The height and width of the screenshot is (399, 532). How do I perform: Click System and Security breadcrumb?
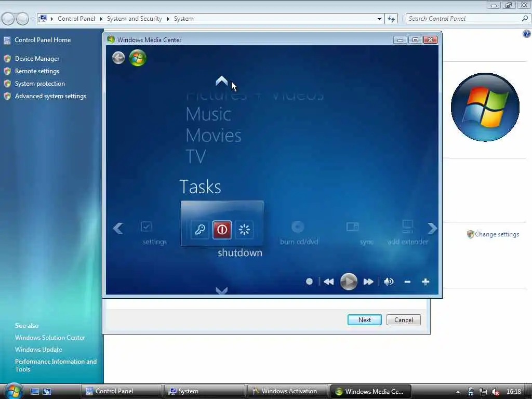[x=135, y=19]
